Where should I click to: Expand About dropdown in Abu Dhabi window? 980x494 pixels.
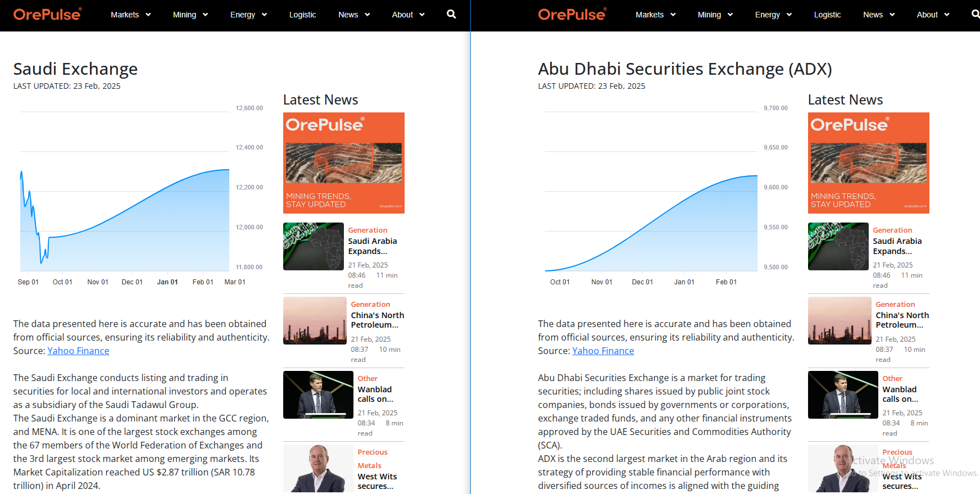(933, 15)
